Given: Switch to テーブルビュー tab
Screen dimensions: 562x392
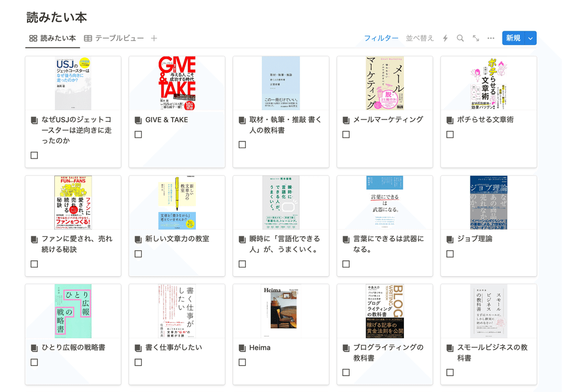Looking at the screenshot, I should tap(114, 38).
